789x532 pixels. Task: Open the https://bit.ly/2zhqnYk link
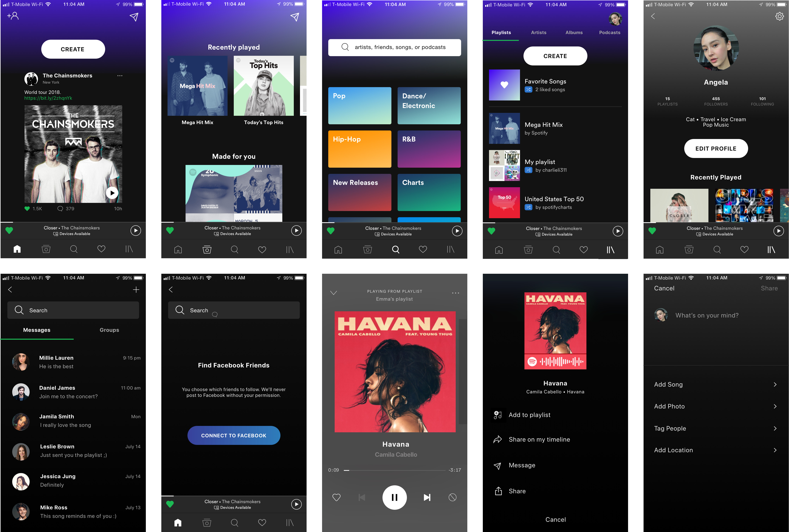(x=48, y=98)
